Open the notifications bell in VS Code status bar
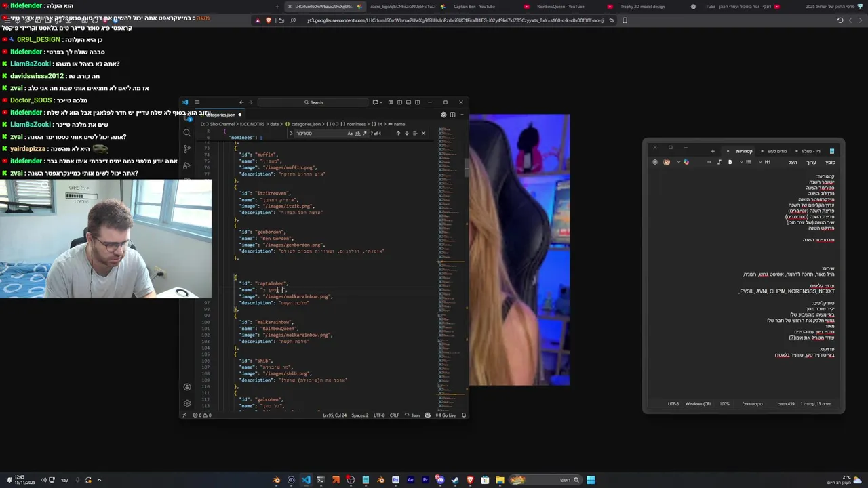This screenshot has height=488, width=868. click(x=464, y=415)
